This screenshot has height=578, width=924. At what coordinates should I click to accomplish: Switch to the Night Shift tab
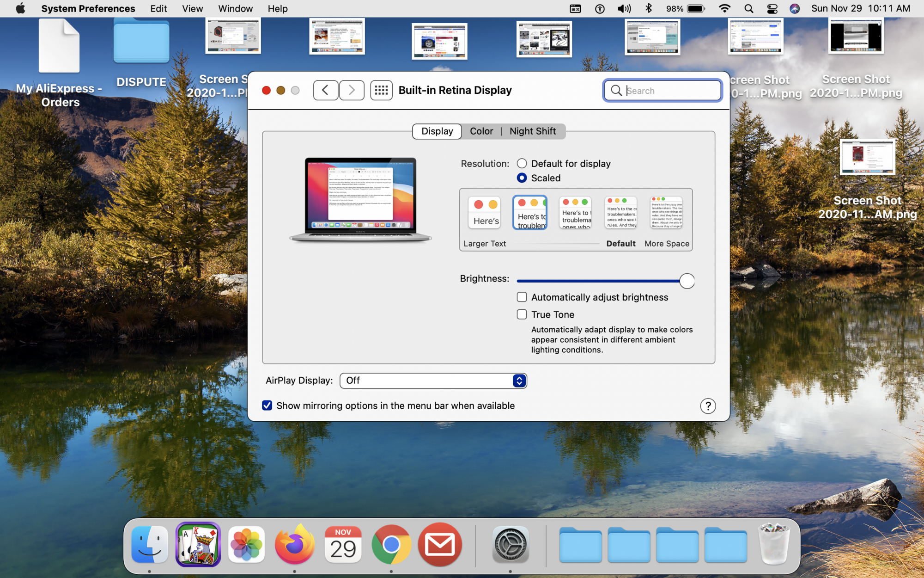pos(533,131)
